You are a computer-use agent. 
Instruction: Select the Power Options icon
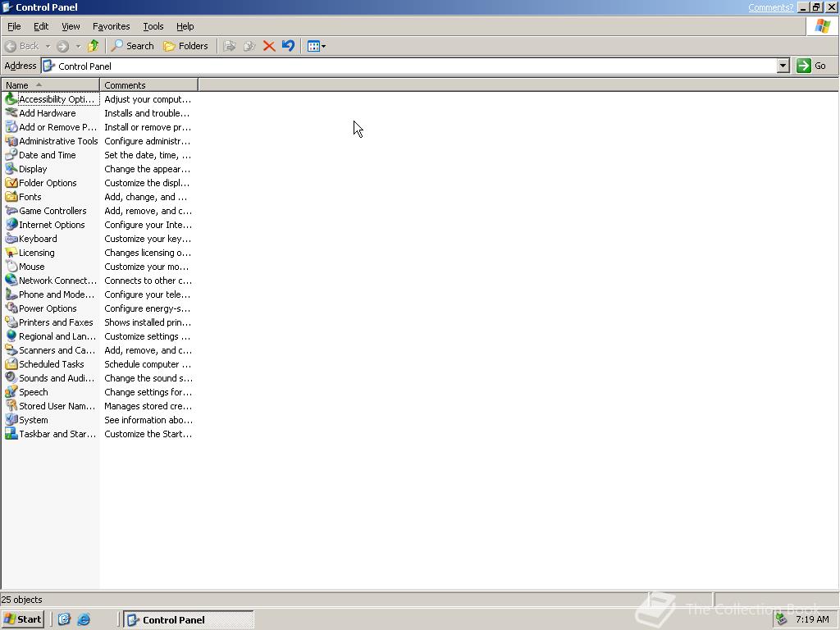11,308
